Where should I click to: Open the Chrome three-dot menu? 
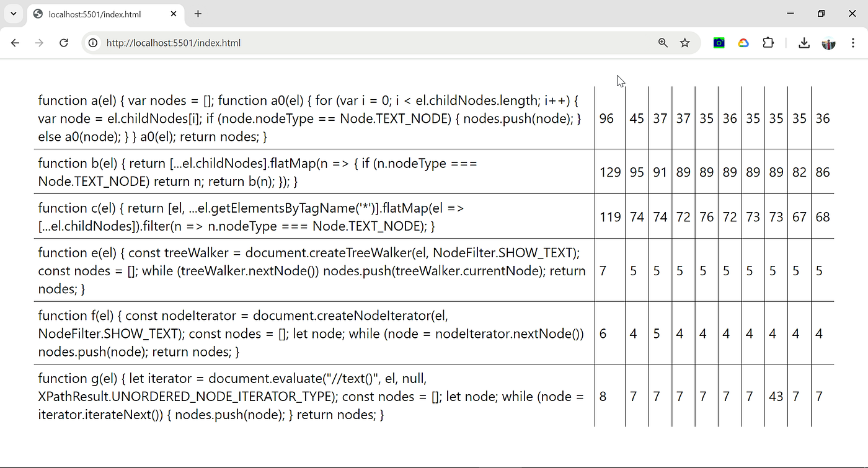[x=853, y=43]
